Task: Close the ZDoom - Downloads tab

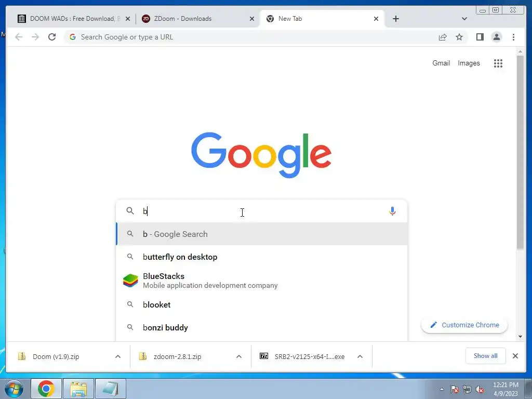Action: (x=252, y=19)
